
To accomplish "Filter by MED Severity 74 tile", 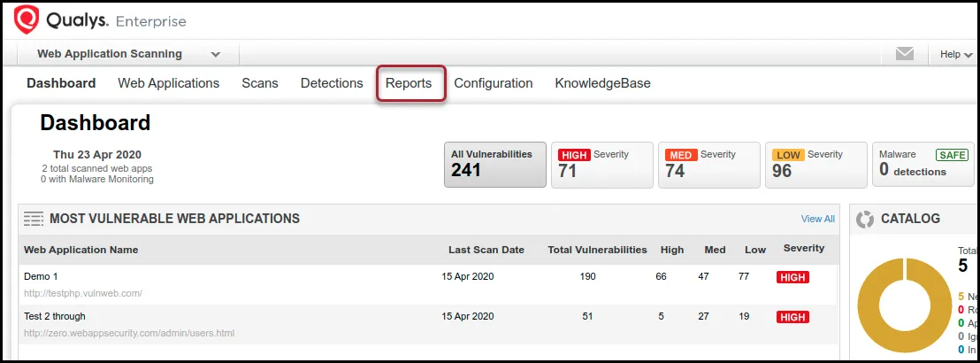I will pyautogui.click(x=709, y=165).
